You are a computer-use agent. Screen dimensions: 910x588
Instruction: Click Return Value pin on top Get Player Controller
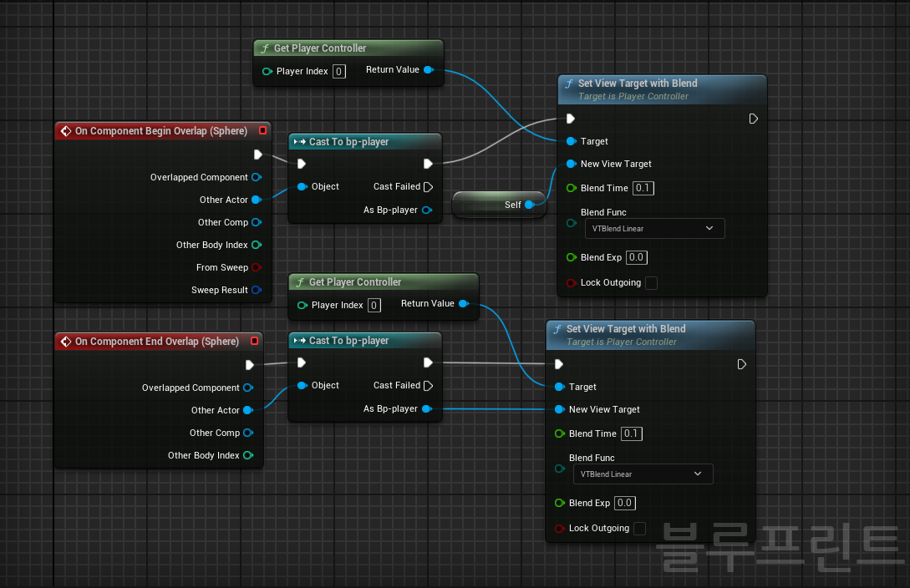click(429, 69)
